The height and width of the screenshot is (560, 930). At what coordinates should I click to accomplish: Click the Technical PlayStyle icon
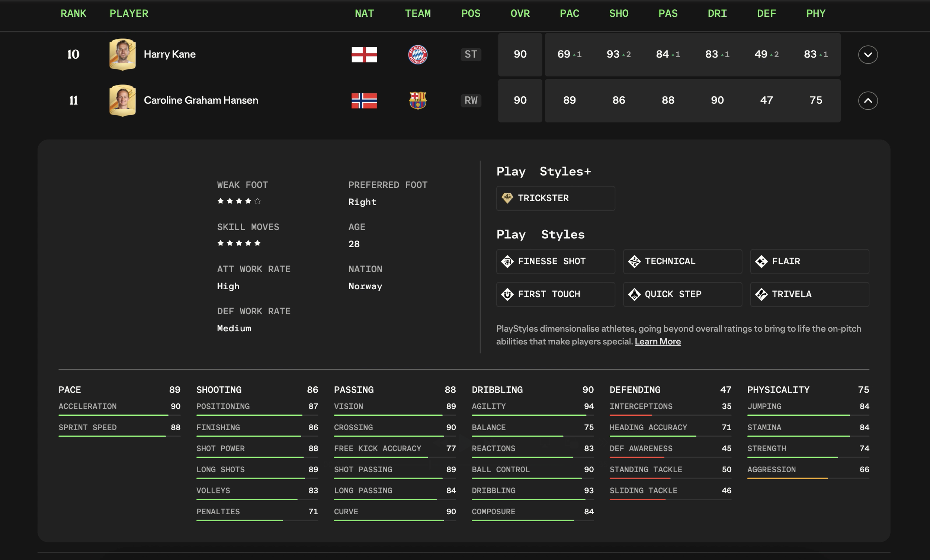[x=634, y=261]
